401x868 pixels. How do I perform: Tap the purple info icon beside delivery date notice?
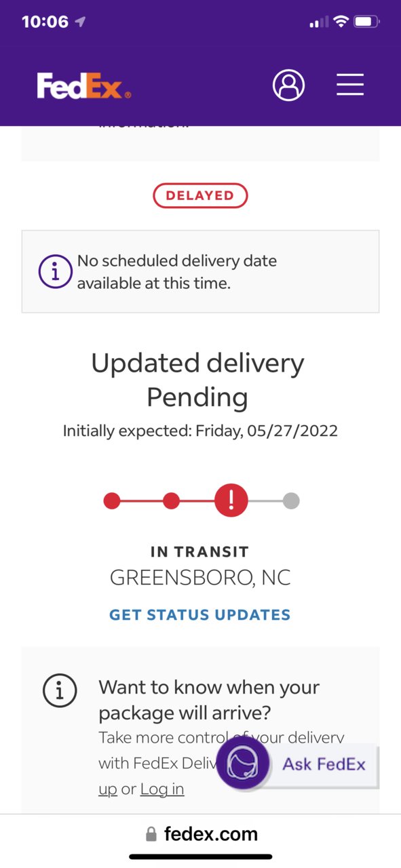tap(55, 272)
